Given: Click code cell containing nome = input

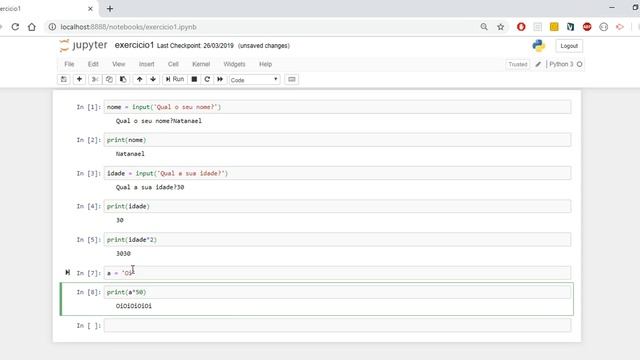Looking at the screenshot, I should point(337,107).
